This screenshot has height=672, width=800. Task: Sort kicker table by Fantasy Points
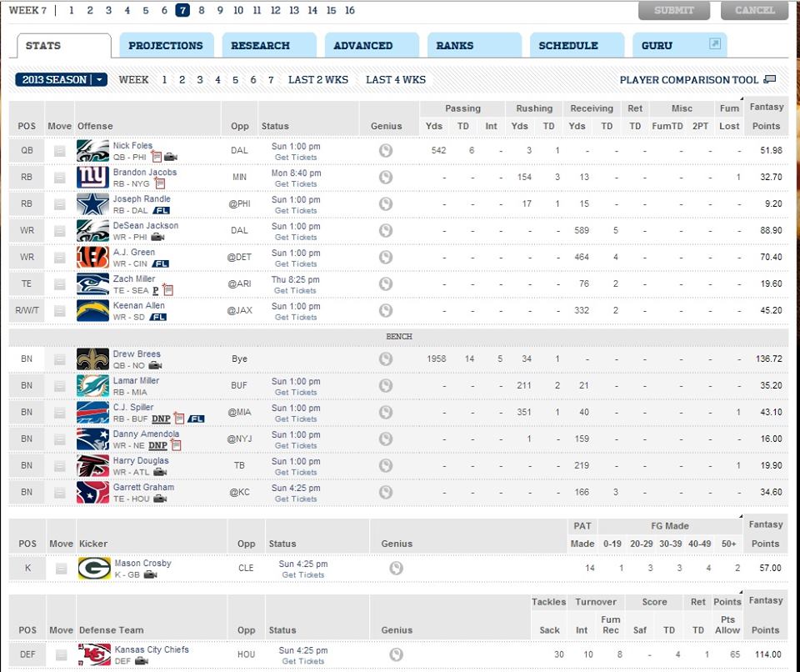(765, 534)
